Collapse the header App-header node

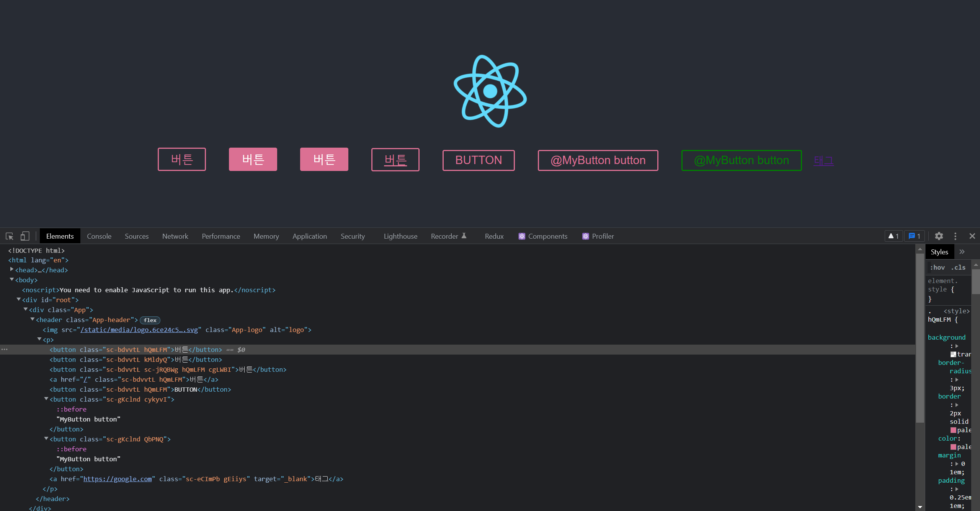pos(33,319)
